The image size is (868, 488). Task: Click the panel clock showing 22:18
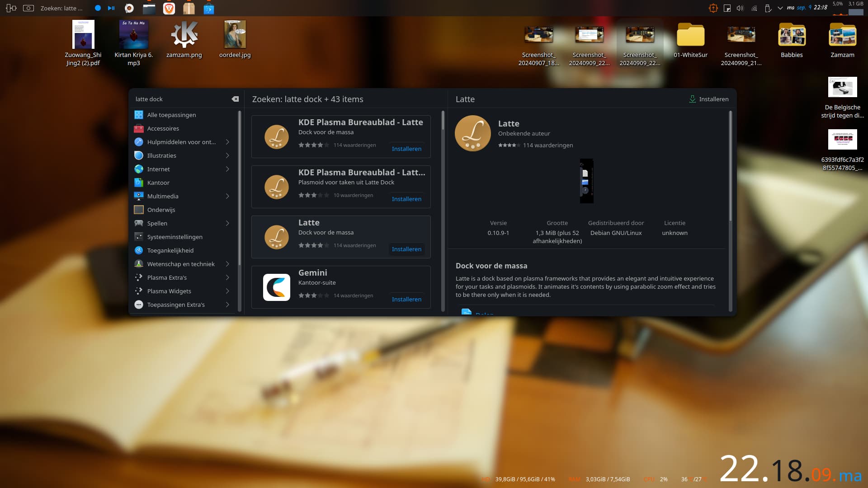(807, 7)
